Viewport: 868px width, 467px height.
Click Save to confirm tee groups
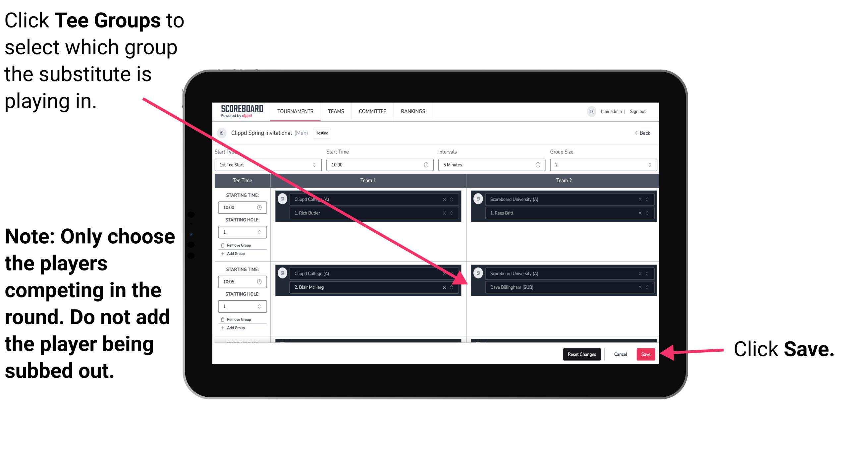pyautogui.click(x=645, y=353)
